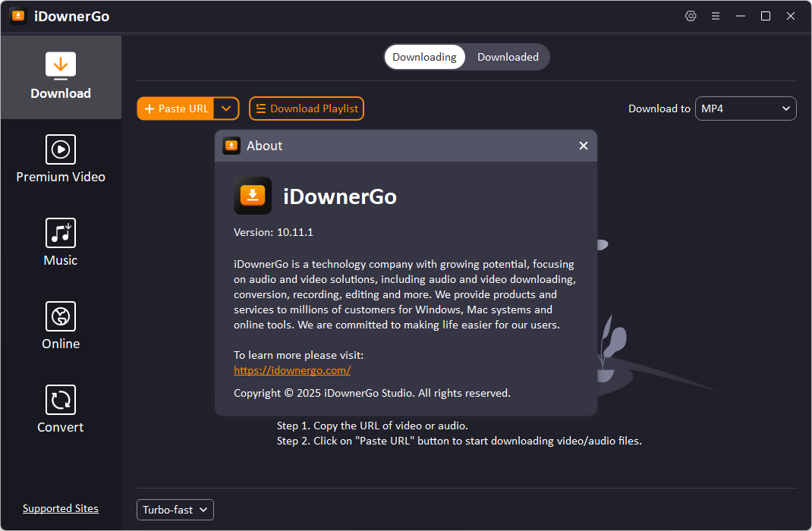Screen dimensions: 812x531
Task: Switch to the Downloading tab
Action: click(424, 57)
